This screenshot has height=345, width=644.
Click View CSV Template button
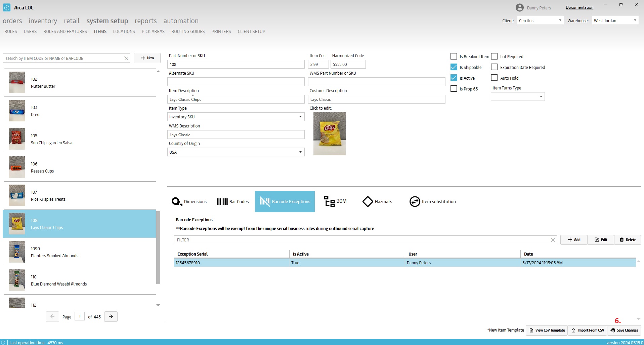(547, 330)
